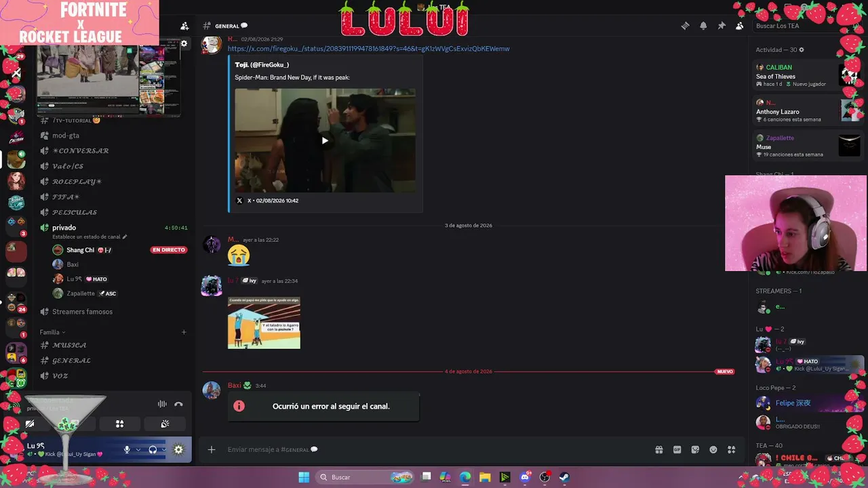Toggle the camera in voice panel
Screen dimensions: 868x488
tap(30, 424)
